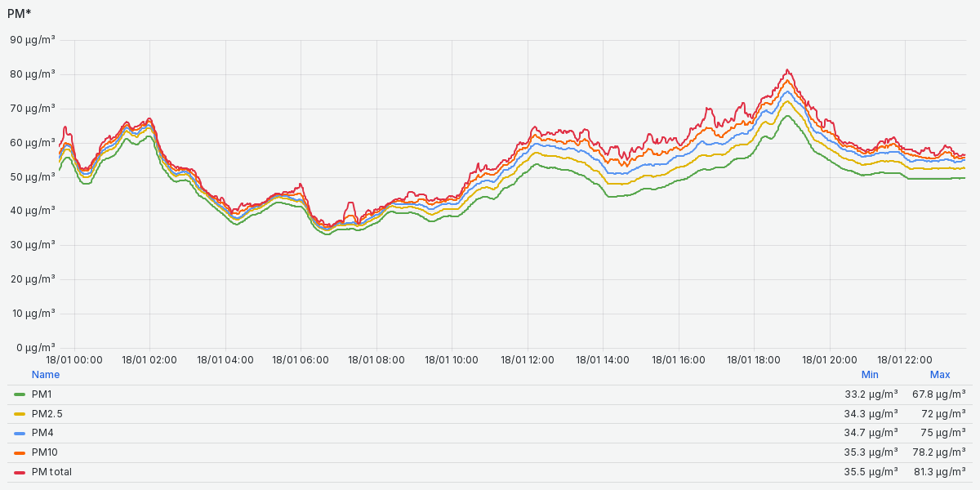Sort legend by the Max column header
The height and width of the screenshot is (490, 980).
pyautogui.click(x=940, y=375)
